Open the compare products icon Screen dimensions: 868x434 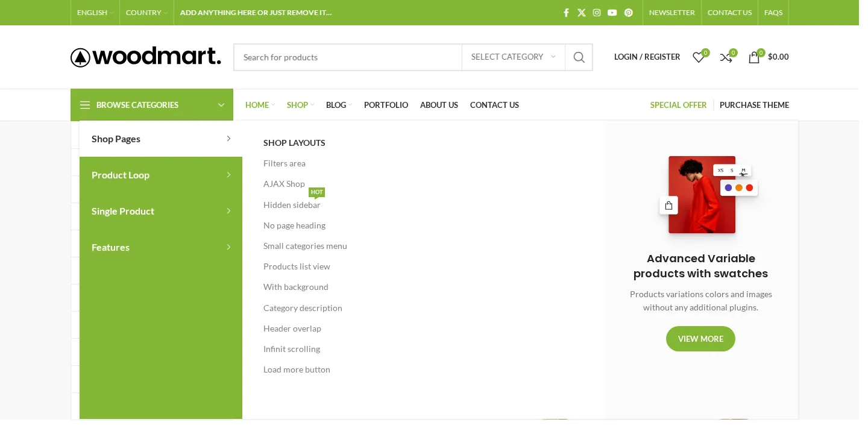[x=726, y=57]
